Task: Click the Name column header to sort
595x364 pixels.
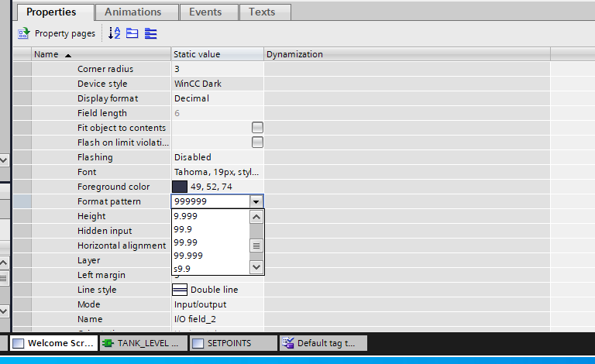Action: (x=46, y=54)
